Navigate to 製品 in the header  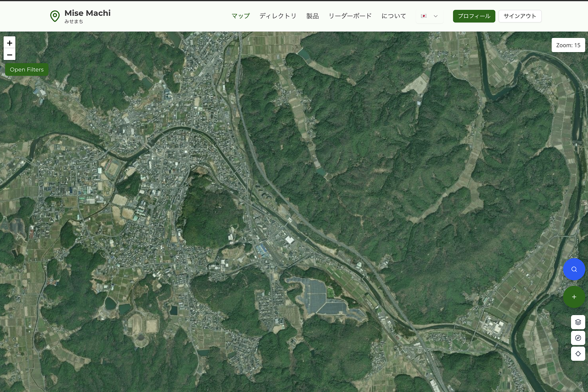(312, 16)
